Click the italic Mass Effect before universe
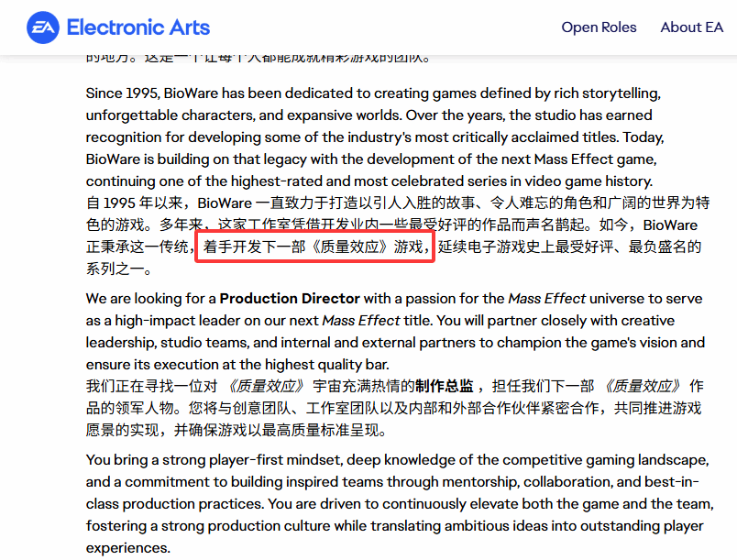737x560 pixels. 546,299
